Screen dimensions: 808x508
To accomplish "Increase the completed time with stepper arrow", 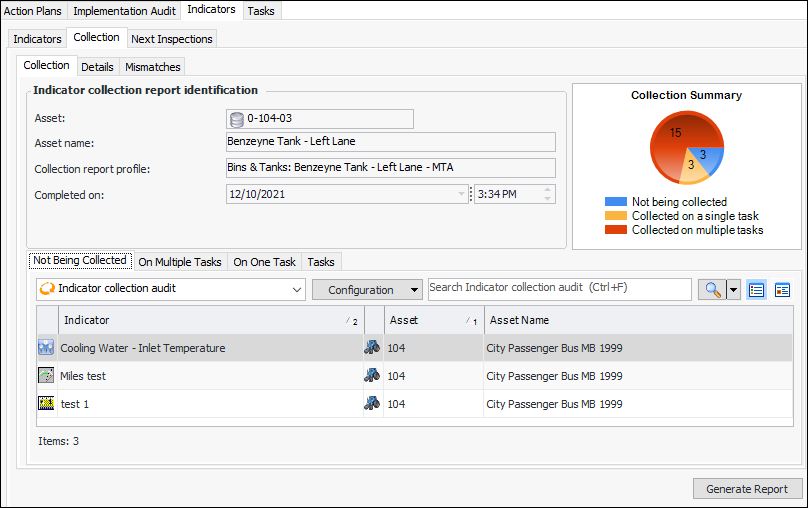I will coord(547,189).
